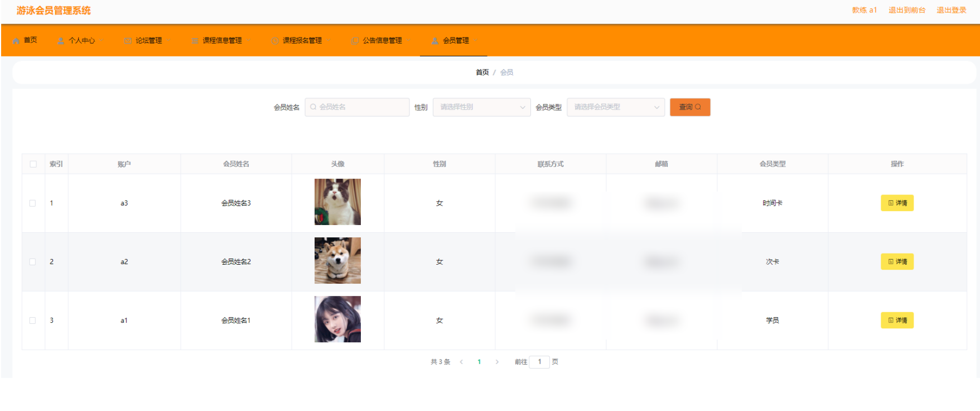Click the 论坛管理 envelope icon

(128, 41)
